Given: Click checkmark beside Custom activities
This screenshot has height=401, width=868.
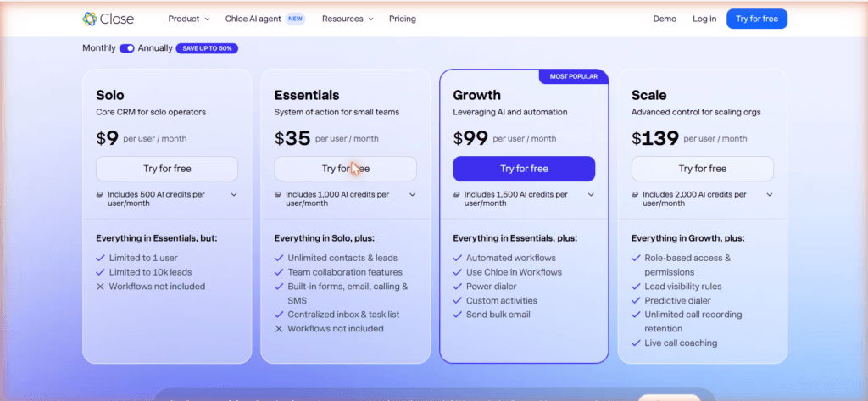Looking at the screenshot, I should click(x=457, y=301).
